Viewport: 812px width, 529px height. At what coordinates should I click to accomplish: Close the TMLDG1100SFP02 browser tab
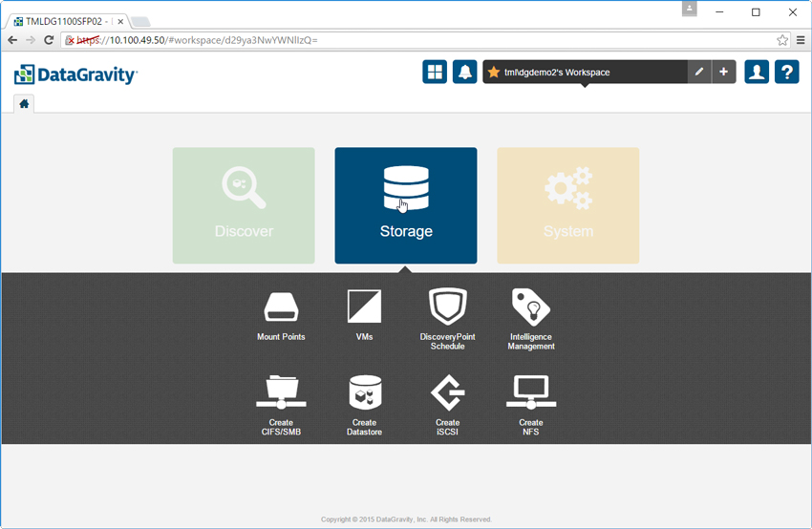point(120,22)
